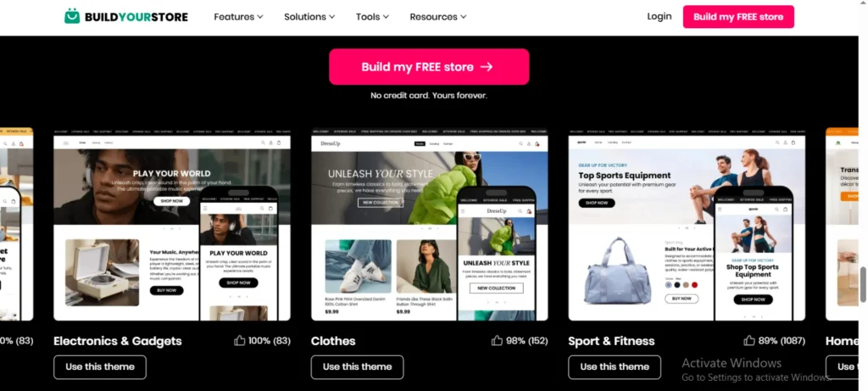This screenshot has width=868, height=391.
Task: Open the Tools dropdown menu
Action: pyautogui.click(x=372, y=17)
